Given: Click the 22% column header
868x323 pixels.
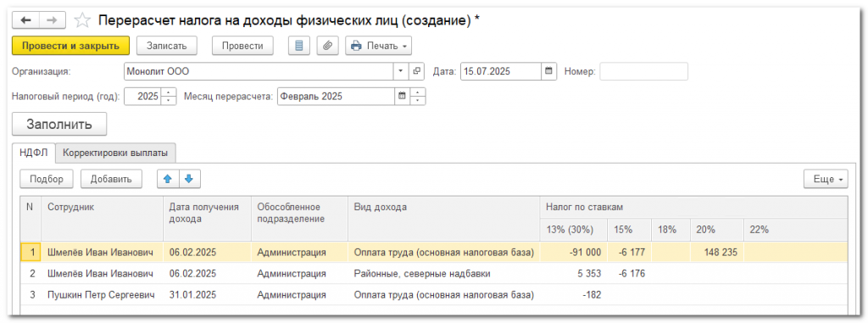Looking at the screenshot, I should [795, 230].
